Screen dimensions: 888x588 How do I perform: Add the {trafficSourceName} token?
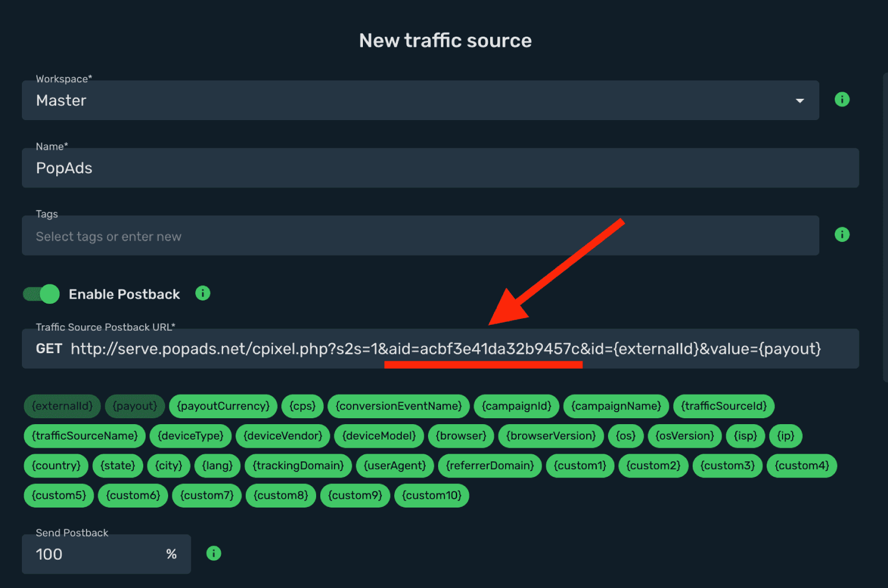pyautogui.click(x=85, y=436)
